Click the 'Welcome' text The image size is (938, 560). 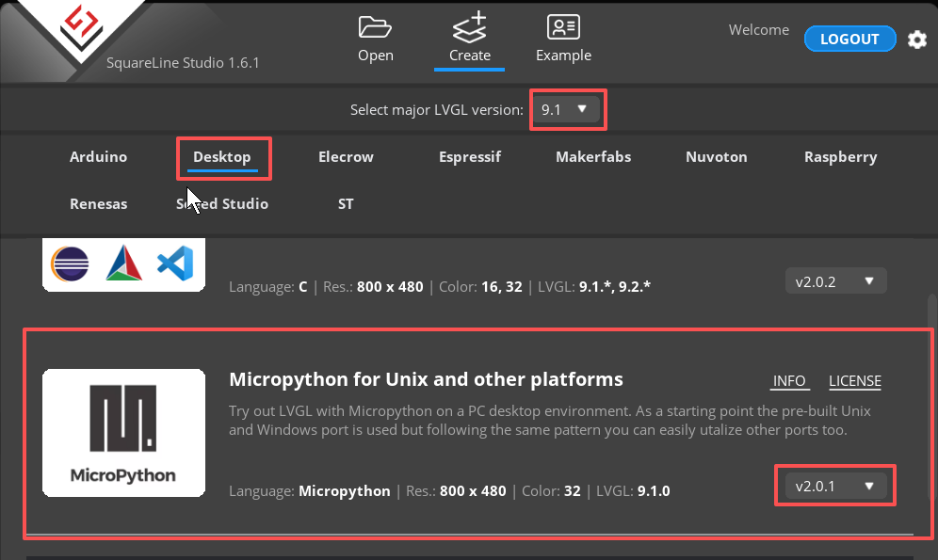pyautogui.click(x=758, y=30)
